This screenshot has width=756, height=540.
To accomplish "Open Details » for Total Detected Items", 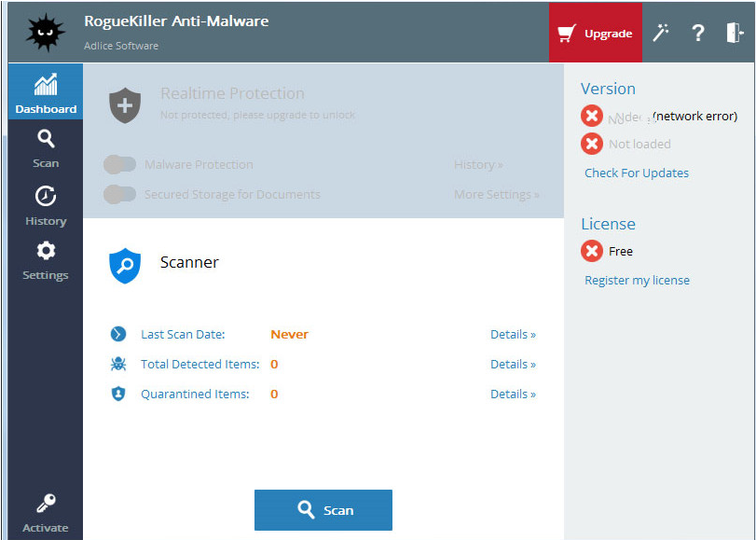I will click(513, 365).
